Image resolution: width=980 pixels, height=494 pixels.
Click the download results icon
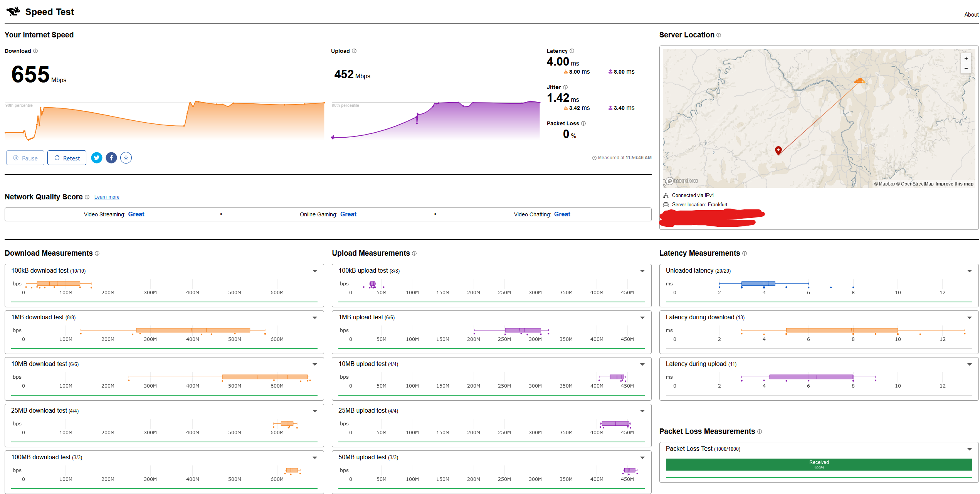(x=126, y=158)
